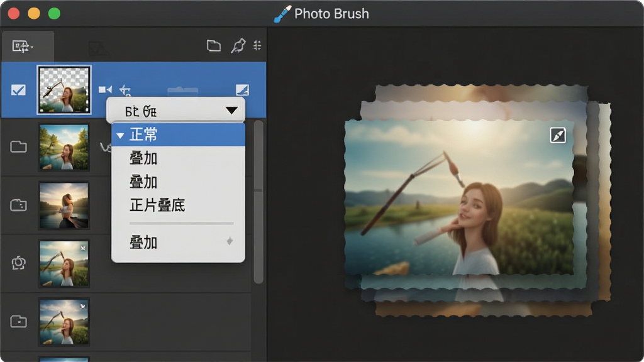Choose the 叠加 entry directly below 正常
Screen dimensions: 644x362
(x=178, y=158)
